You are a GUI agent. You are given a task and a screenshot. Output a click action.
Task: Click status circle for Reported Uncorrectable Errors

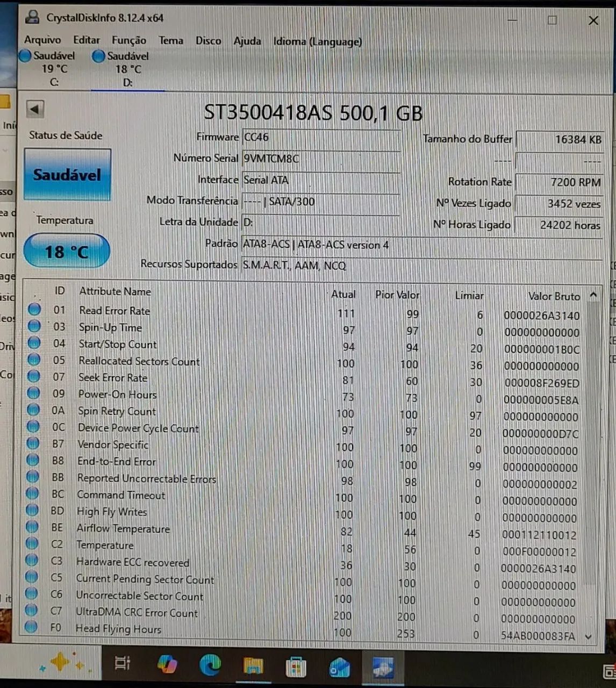click(x=33, y=476)
